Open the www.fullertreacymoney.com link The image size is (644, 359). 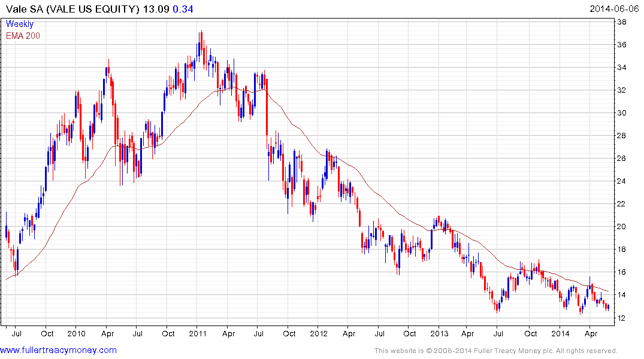pos(58,351)
